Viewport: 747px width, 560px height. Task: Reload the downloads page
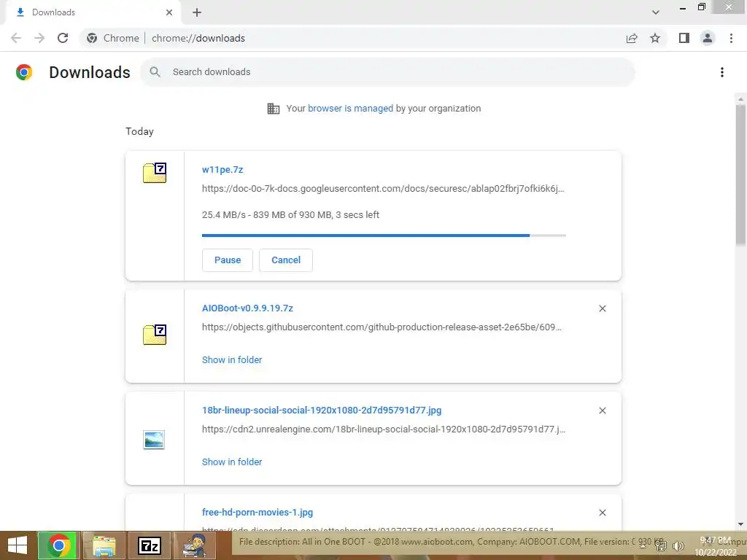tap(63, 38)
